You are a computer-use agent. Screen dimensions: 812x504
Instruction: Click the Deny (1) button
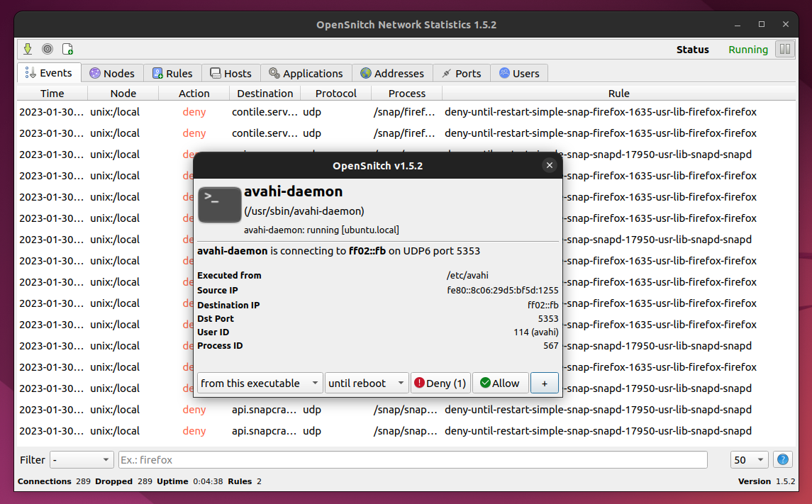tap(440, 383)
